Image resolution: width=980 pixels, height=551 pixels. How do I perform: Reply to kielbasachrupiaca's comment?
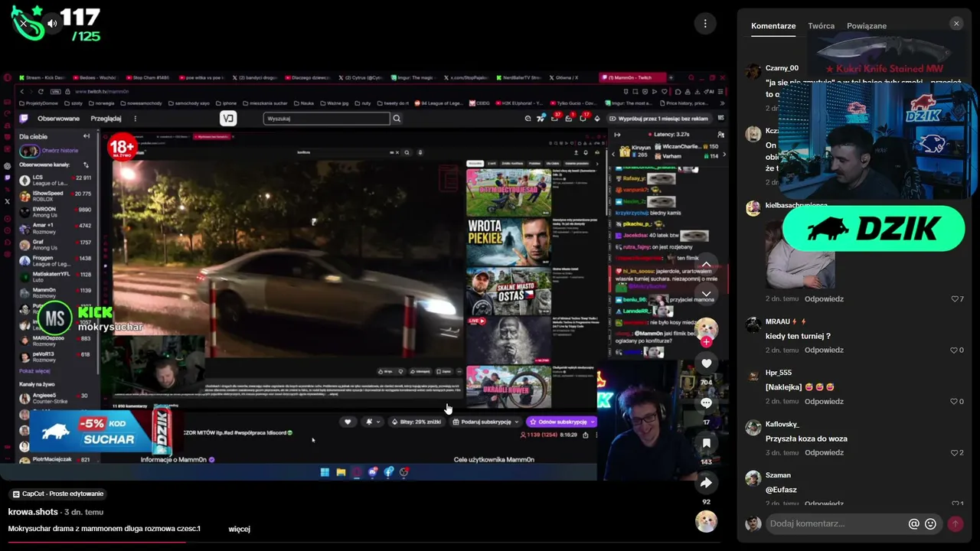coord(824,299)
